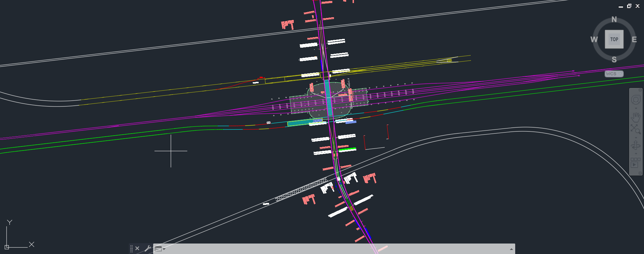644x254 pixels.
Task: Expand the orbit options dropdown arrow
Action: point(636,154)
